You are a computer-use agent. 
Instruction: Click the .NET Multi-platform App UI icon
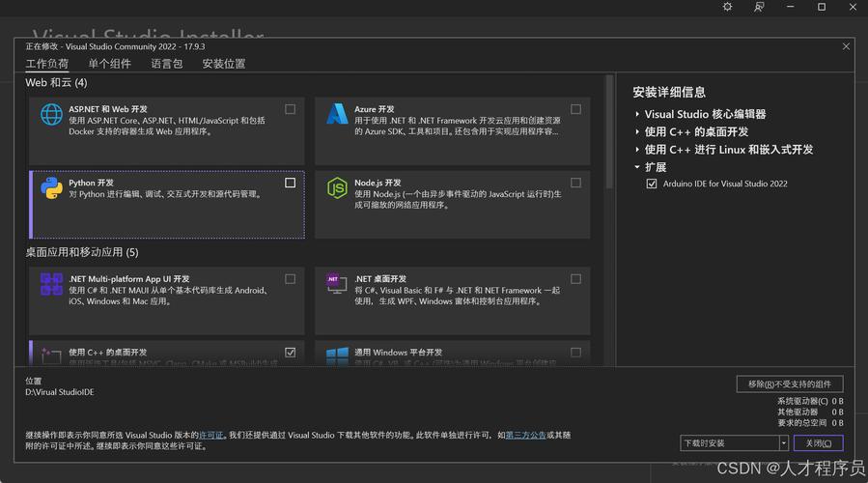51,284
